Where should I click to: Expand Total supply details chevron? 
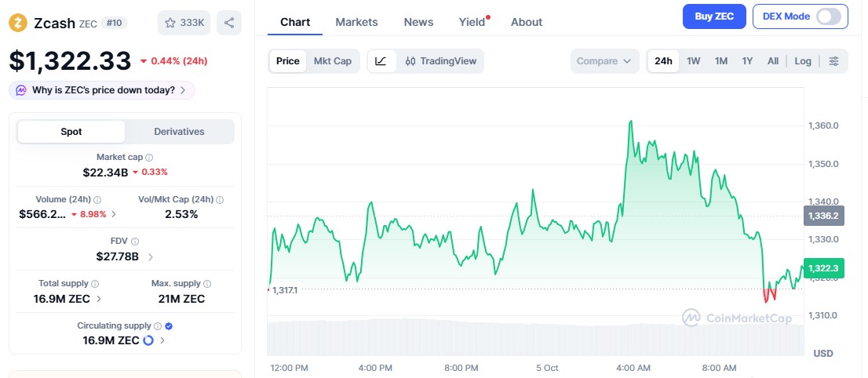(x=99, y=299)
